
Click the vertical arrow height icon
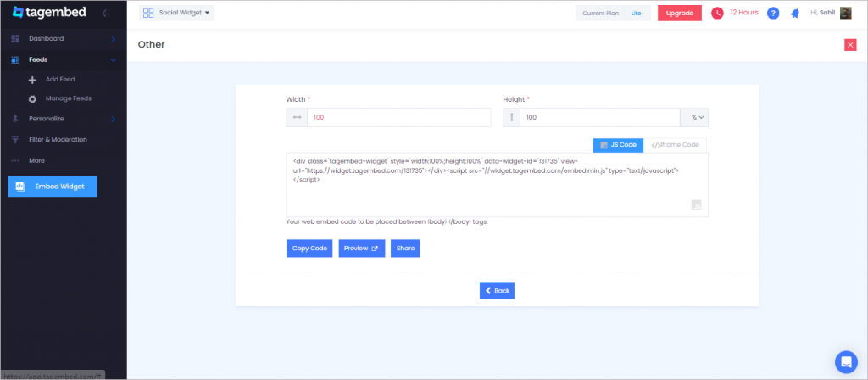tap(511, 117)
